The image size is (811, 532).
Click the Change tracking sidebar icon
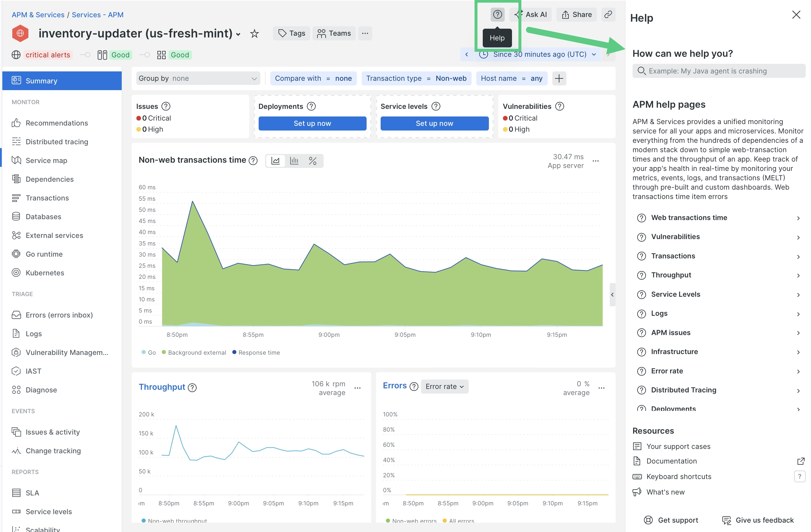pos(16,451)
